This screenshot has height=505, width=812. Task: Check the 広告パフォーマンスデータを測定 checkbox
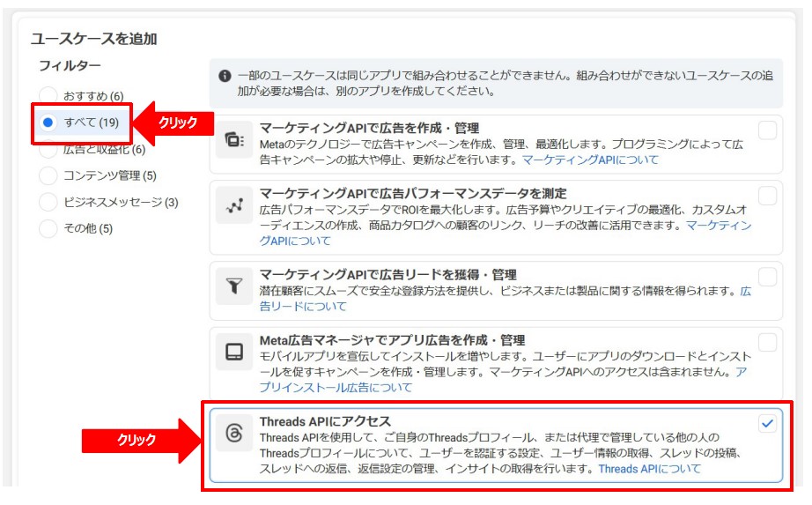click(x=767, y=196)
